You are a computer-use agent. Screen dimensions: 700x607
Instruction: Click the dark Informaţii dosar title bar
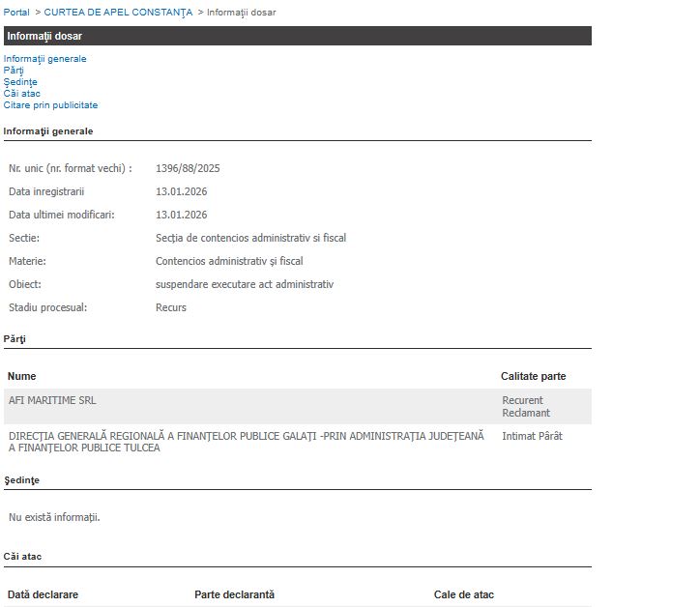click(x=296, y=36)
